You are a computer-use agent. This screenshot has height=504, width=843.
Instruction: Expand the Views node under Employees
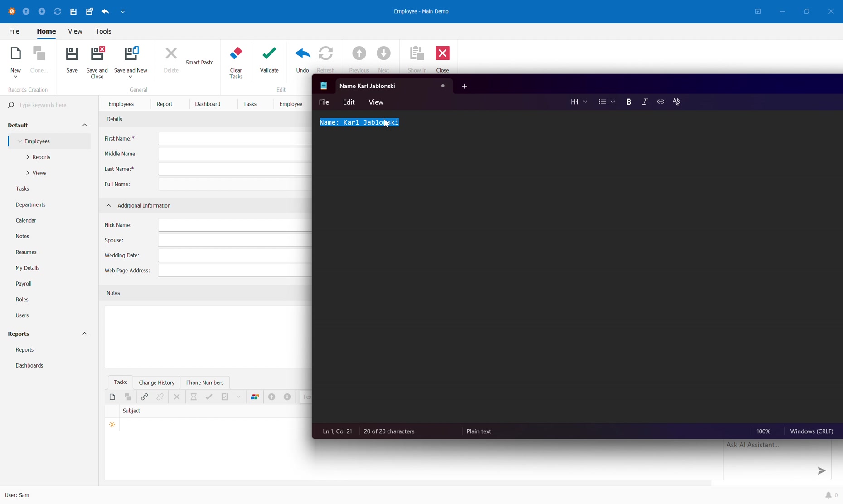28,173
